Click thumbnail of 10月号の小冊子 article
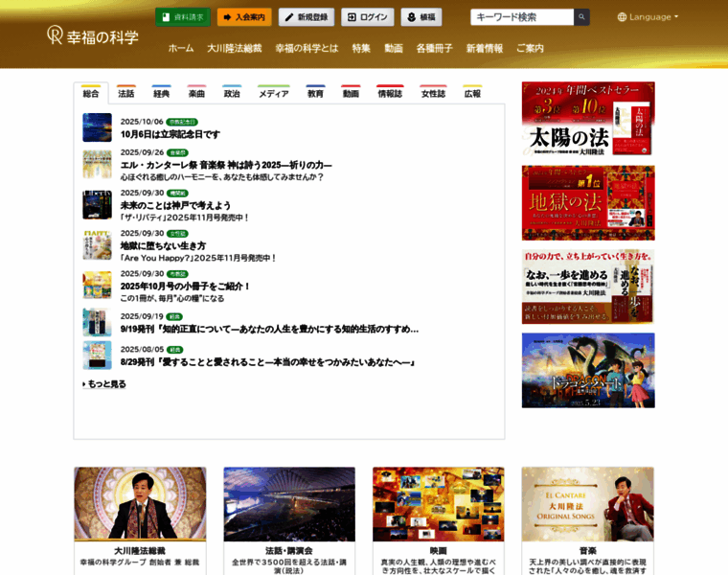Viewport: 728px width, 575px height. (x=97, y=285)
